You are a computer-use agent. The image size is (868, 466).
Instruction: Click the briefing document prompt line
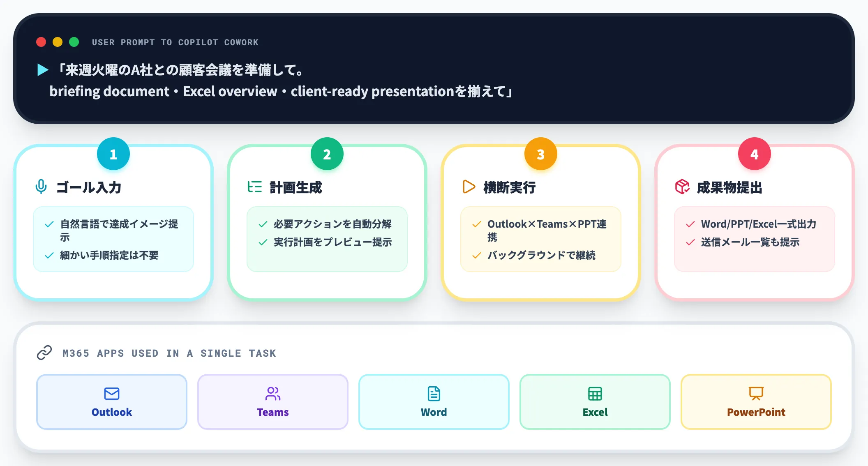tap(282, 91)
